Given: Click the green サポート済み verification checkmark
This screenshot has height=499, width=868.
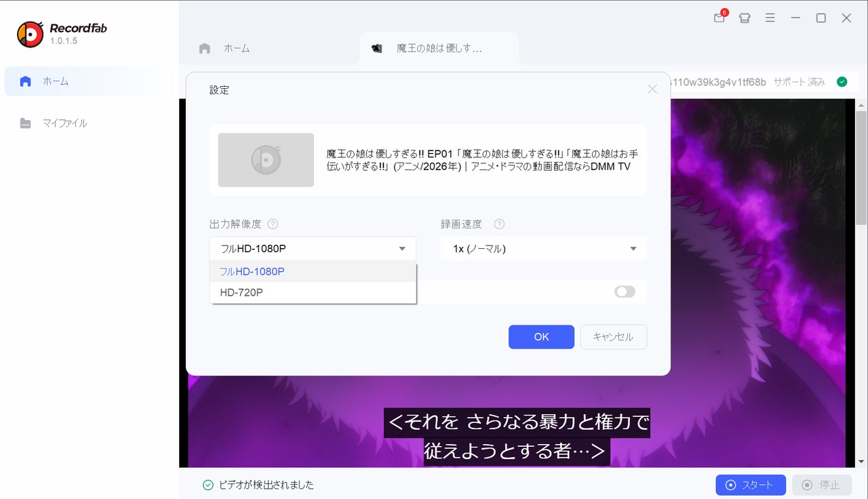Looking at the screenshot, I should click(842, 81).
